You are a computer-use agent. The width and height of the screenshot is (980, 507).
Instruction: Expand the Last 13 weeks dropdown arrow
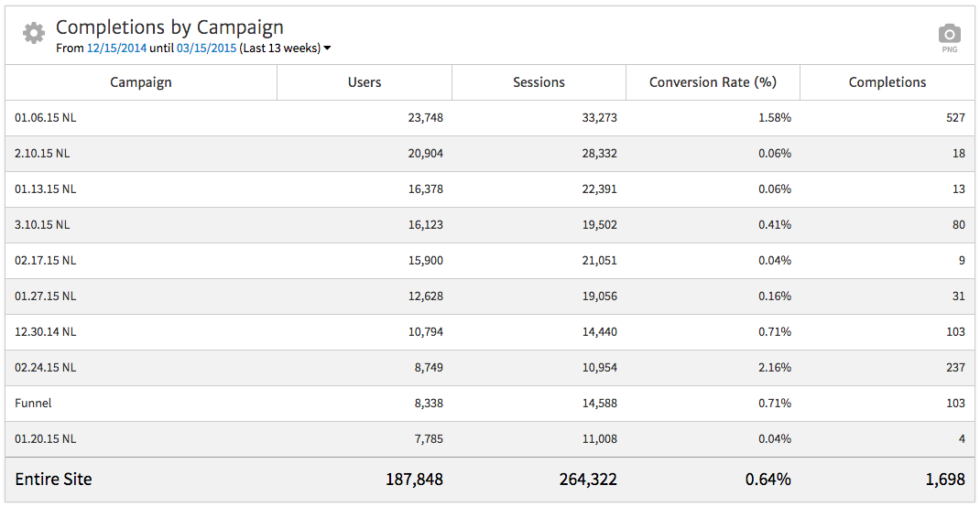(327, 49)
